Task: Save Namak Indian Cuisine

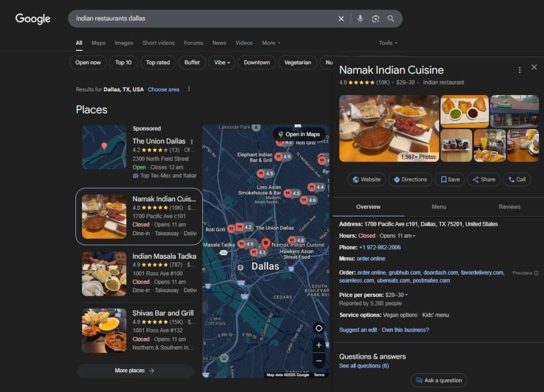Action: [449, 180]
